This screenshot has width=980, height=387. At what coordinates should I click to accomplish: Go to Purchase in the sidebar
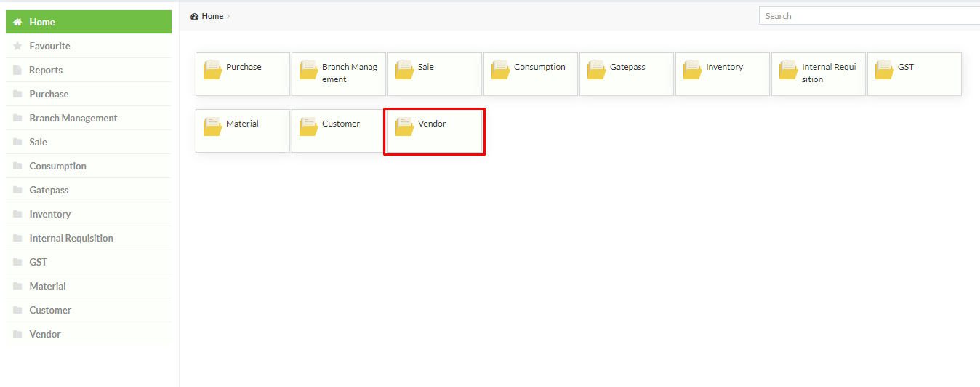[89, 94]
